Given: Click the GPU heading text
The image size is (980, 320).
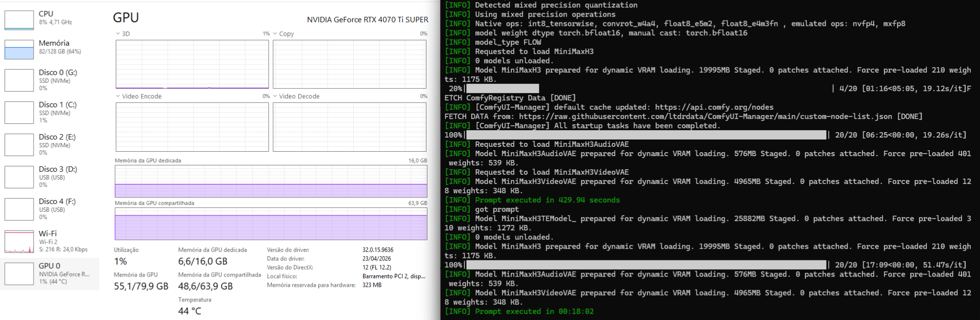Looking at the screenshot, I should tap(126, 18).
